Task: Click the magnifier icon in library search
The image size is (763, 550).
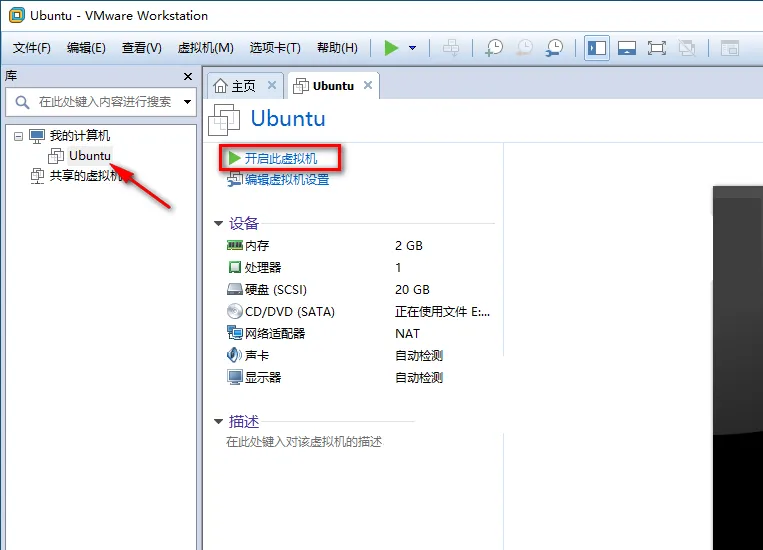Action: tap(22, 102)
